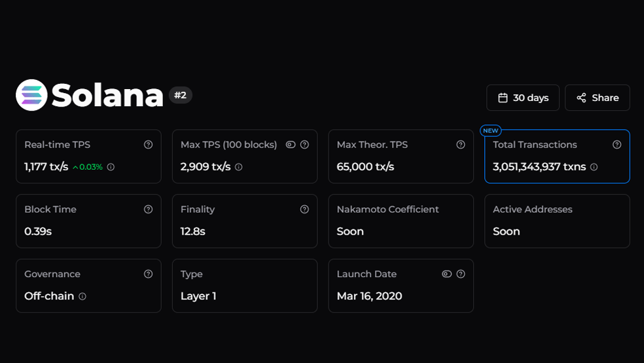This screenshot has height=363, width=644.
Task: Open help for Max TPS (100 blocks)
Action: 304,145
